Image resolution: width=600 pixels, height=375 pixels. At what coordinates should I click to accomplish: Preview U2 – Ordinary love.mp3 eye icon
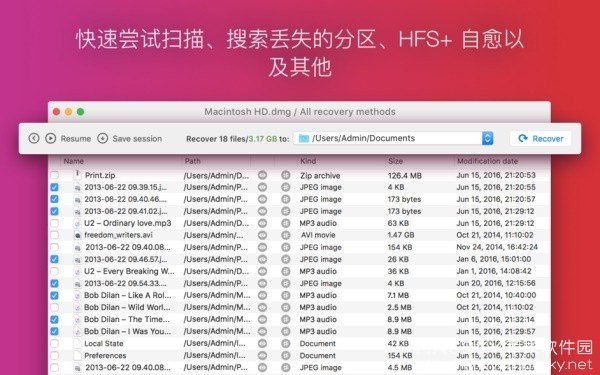click(x=262, y=223)
